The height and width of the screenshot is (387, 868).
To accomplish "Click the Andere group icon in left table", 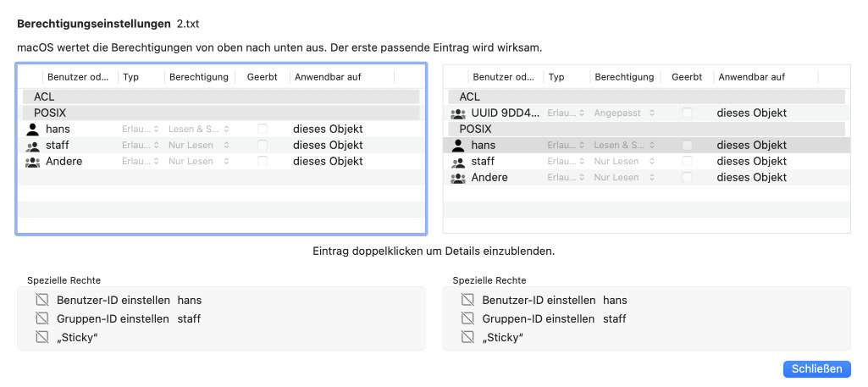I will pos(33,162).
